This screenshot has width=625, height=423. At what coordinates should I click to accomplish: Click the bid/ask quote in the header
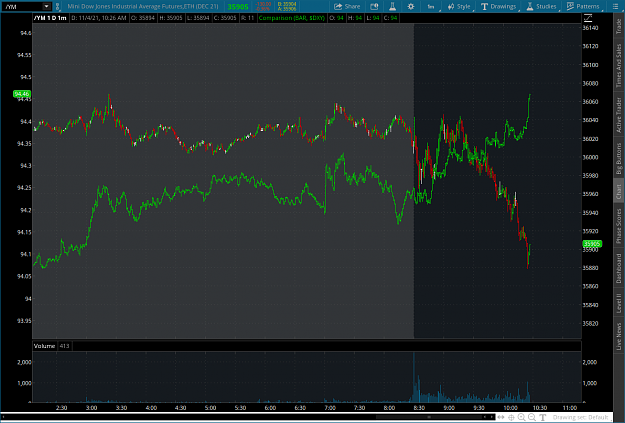coord(287,6)
